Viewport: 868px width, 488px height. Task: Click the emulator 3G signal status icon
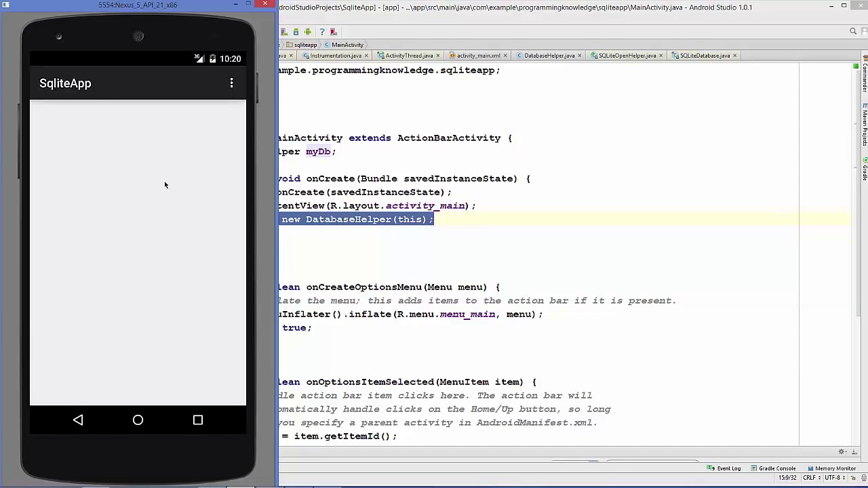tap(199, 59)
